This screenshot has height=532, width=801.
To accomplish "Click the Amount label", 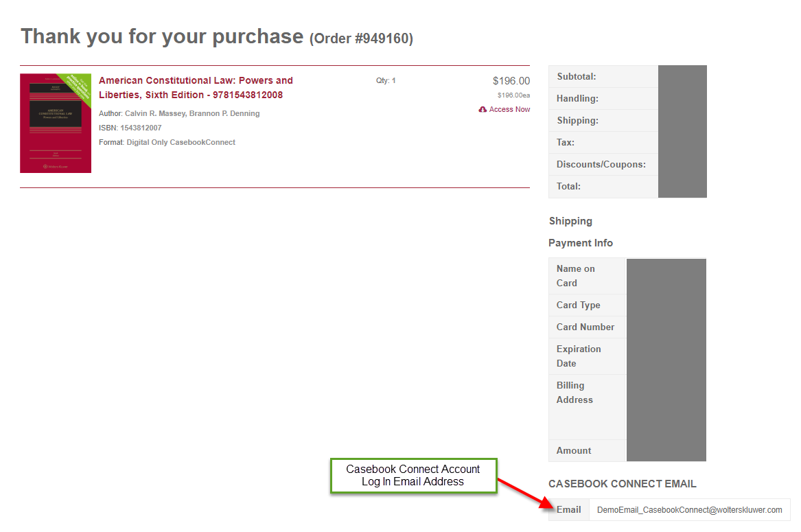I will pyautogui.click(x=574, y=451).
